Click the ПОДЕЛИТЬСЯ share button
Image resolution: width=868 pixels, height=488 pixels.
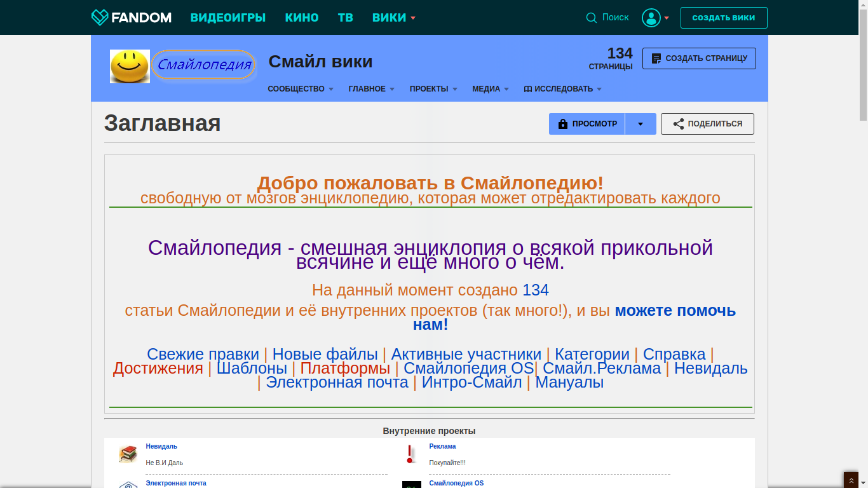[x=707, y=124]
